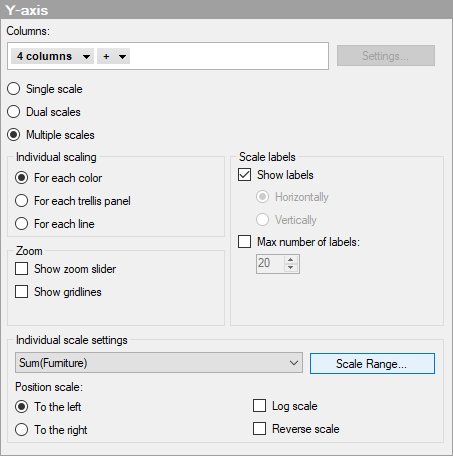The height and width of the screenshot is (456, 453).
Task: Check the Reverse scale option
Action: (259, 429)
